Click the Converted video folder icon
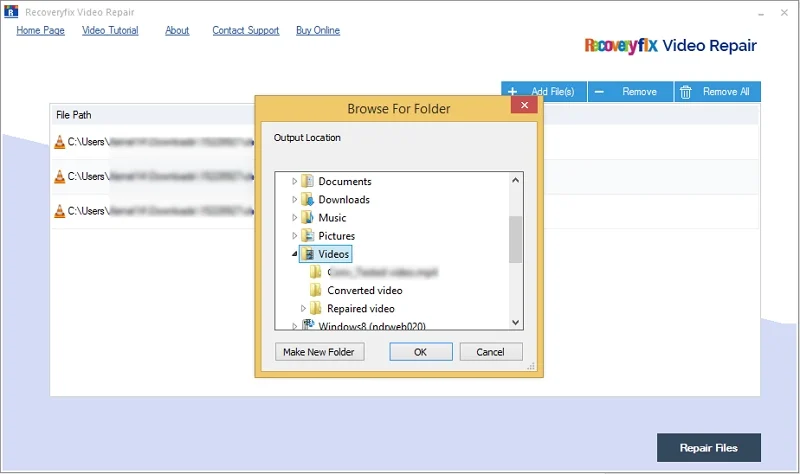 (x=316, y=290)
